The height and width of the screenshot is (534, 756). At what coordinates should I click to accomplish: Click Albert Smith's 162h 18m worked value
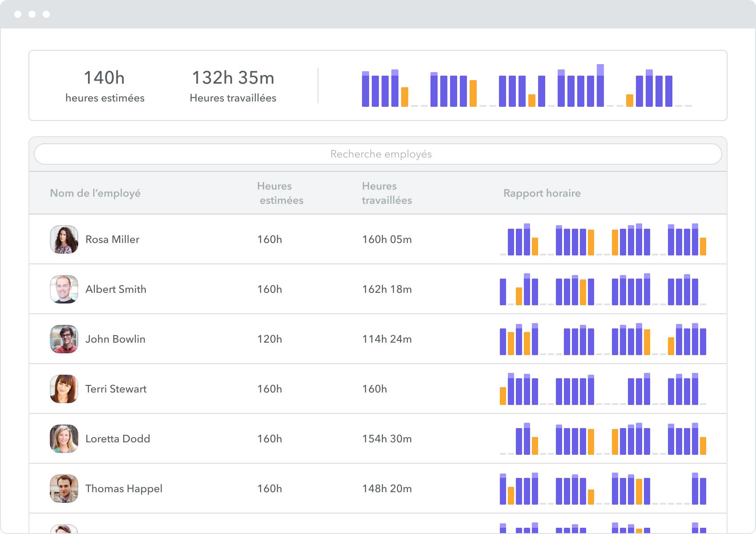pos(387,289)
